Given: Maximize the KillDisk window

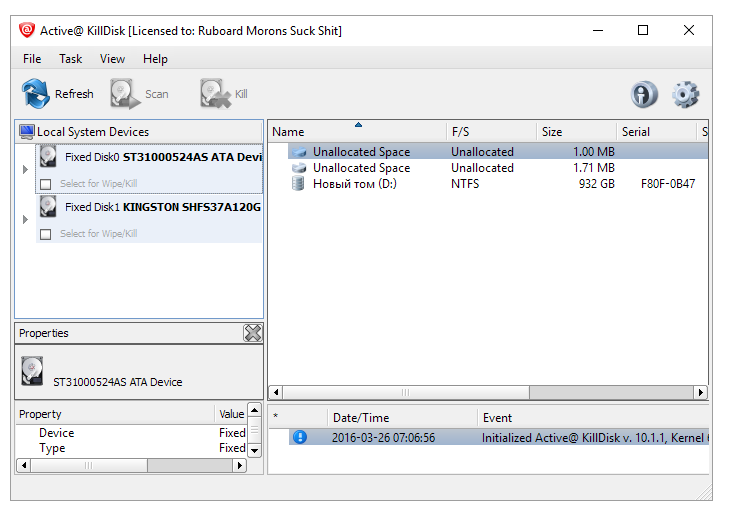Looking at the screenshot, I should click(x=643, y=31).
